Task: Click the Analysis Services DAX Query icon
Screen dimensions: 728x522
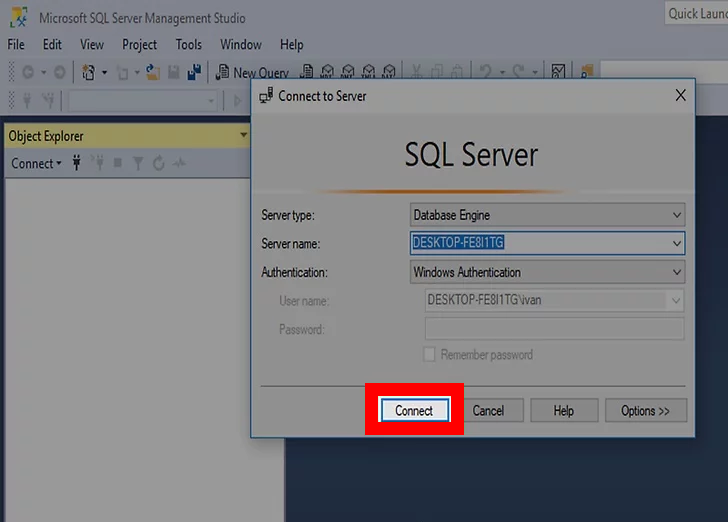Action: (x=389, y=72)
